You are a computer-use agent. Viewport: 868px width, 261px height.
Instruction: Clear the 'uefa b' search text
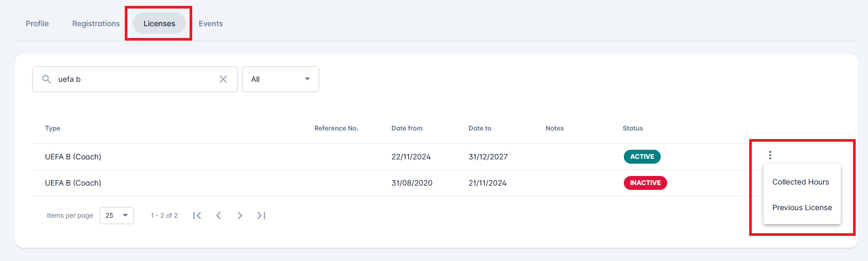[223, 79]
